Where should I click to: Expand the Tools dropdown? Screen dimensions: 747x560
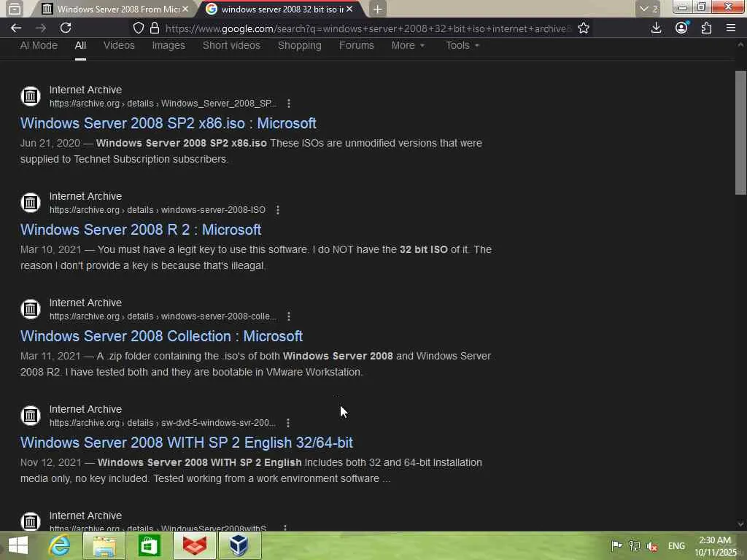462,46
